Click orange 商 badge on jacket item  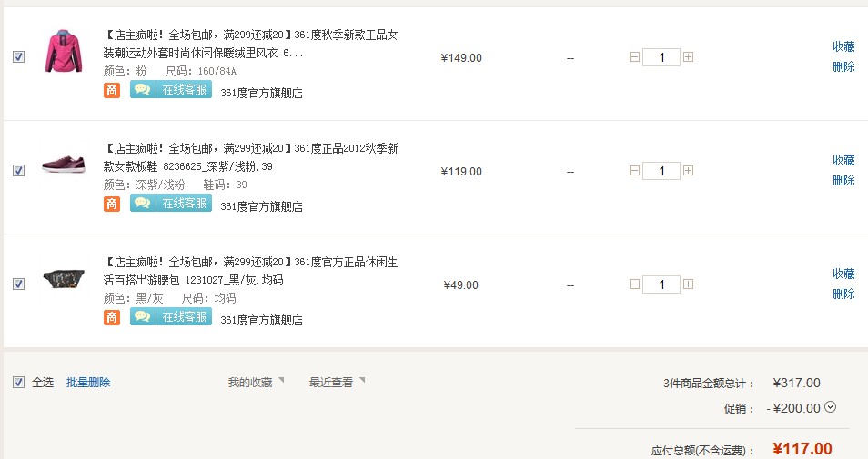pos(112,90)
